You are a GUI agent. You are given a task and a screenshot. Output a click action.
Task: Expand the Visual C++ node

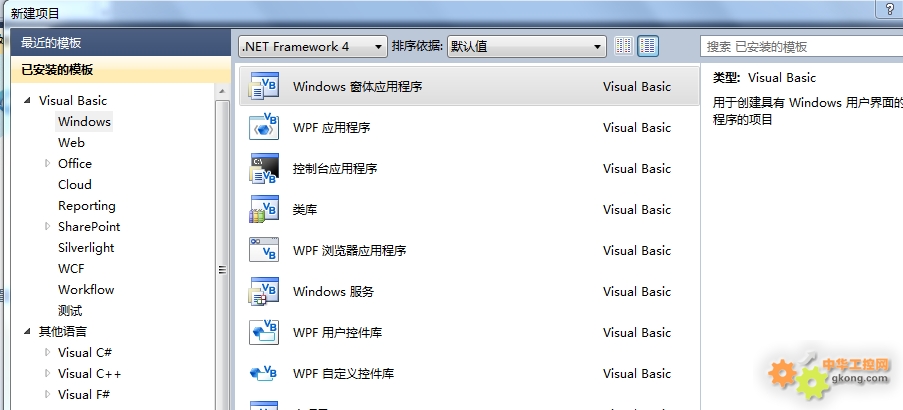pyautogui.click(x=47, y=373)
